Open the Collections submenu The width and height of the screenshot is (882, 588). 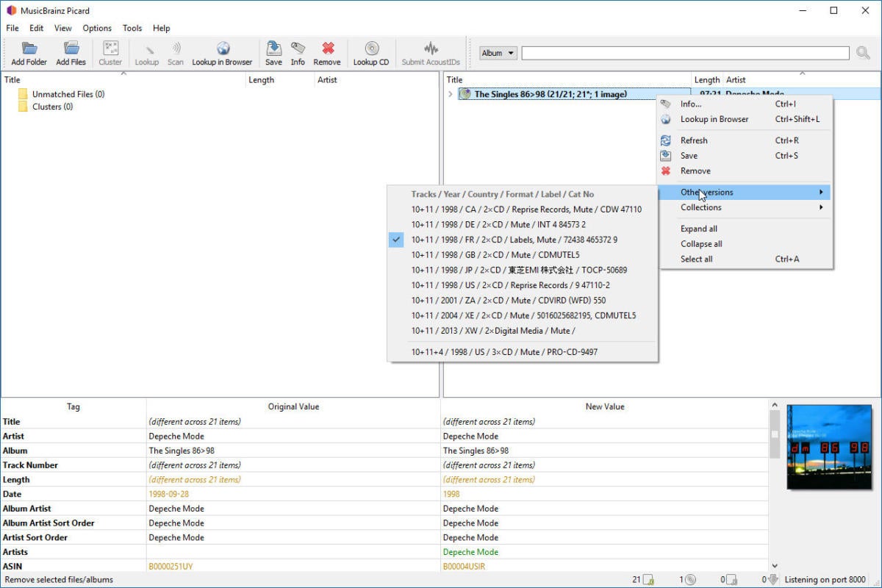pyautogui.click(x=745, y=207)
